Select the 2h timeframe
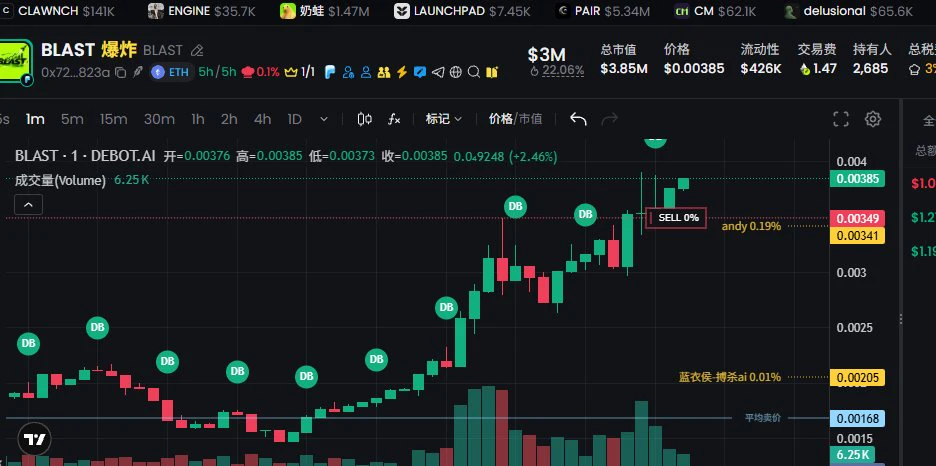The image size is (936, 466). coord(229,119)
